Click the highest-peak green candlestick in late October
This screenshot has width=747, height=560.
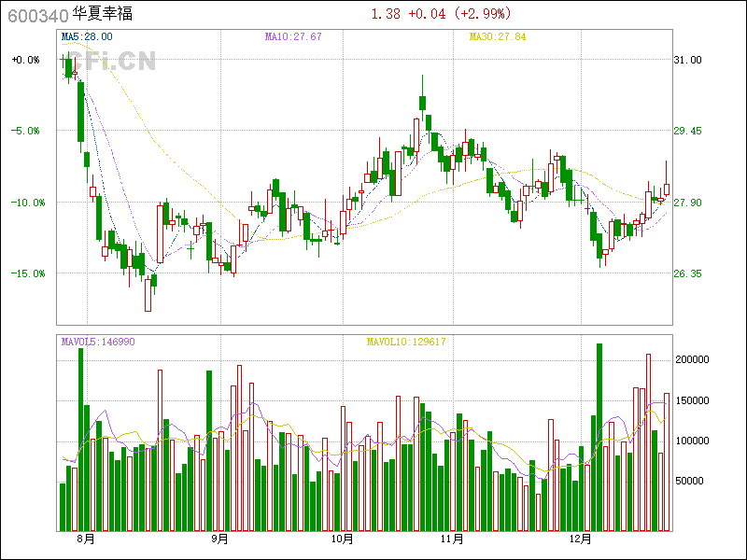tap(423, 98)
